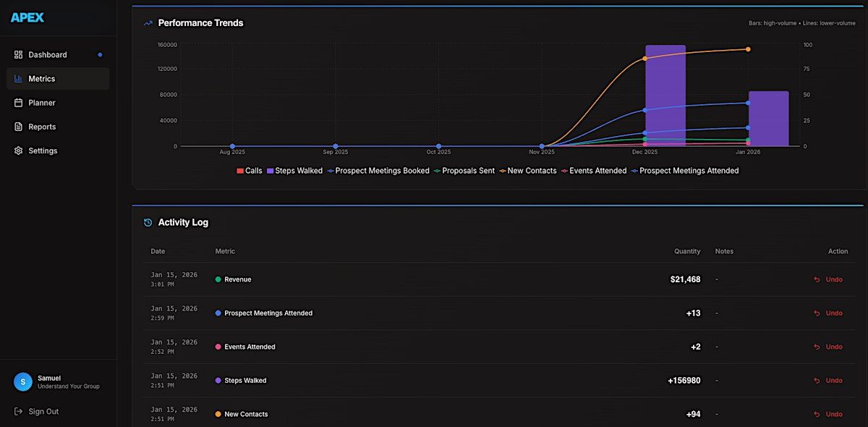Click the orange Jan 2026 data point
Screen dimensions: 868x427
click(748, 49)
